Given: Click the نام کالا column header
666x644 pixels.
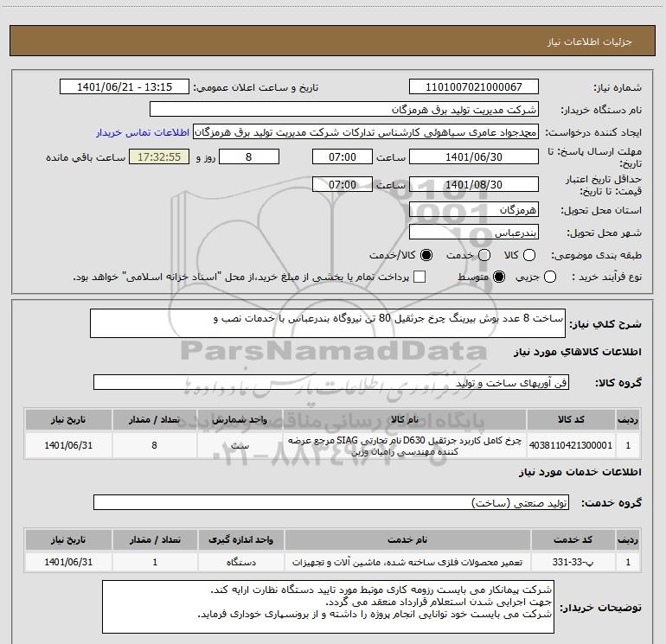Looking at the screenshot, I should (405, 419).
